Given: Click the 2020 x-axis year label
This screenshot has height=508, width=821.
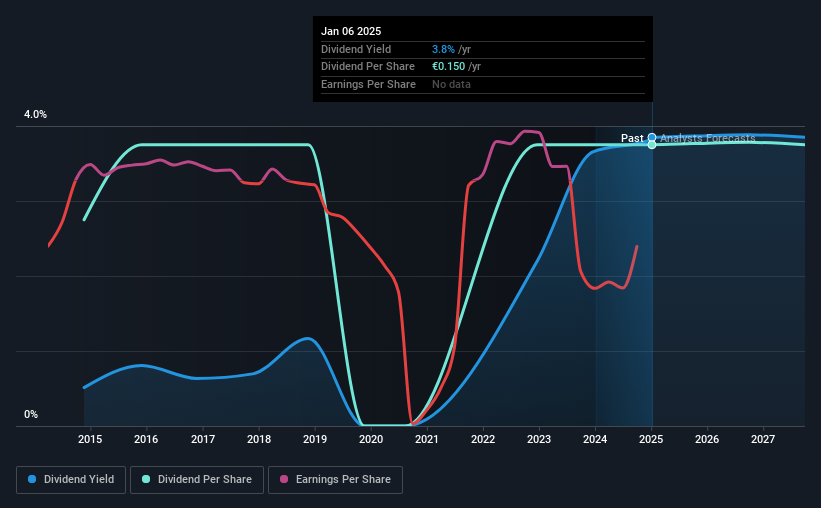Looking at the screenshot, I should pos(371,439).
